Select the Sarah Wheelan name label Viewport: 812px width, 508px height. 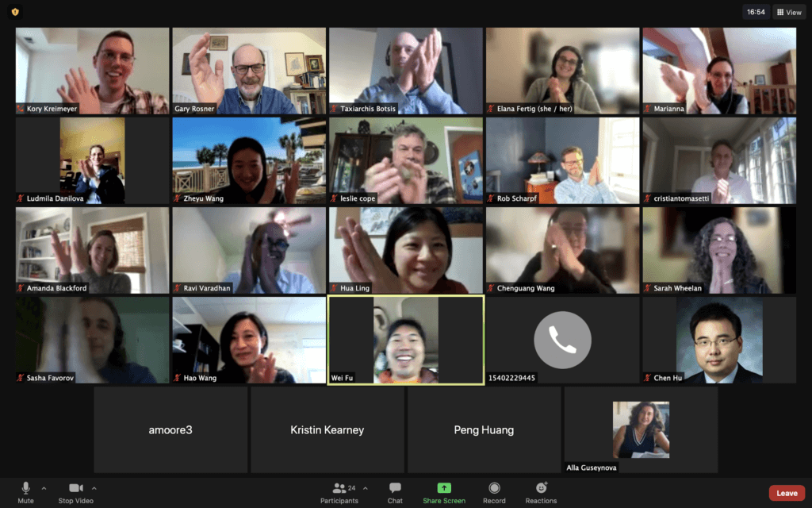click(x=678, y=288)
